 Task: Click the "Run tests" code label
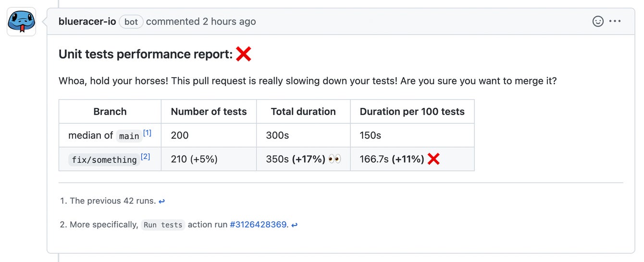(x=163, y=225)
